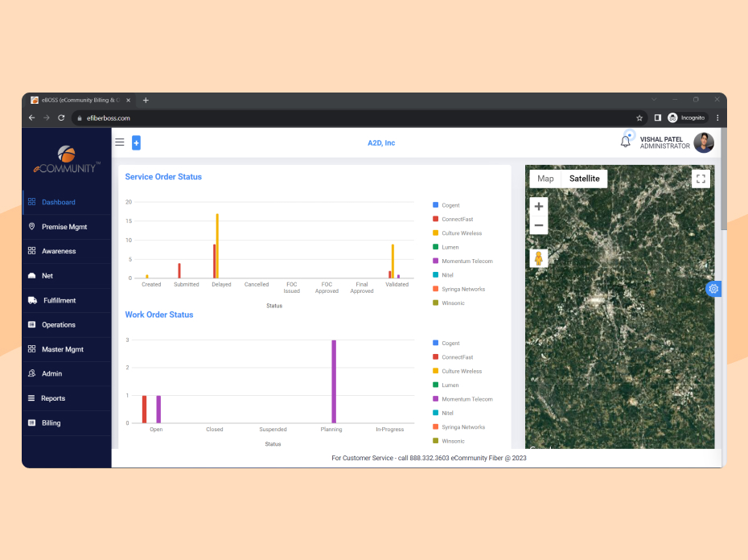The height and width of the screenshot is (560, 748).
Task: Bookmark this page with the star
Action: pos(639,118)
